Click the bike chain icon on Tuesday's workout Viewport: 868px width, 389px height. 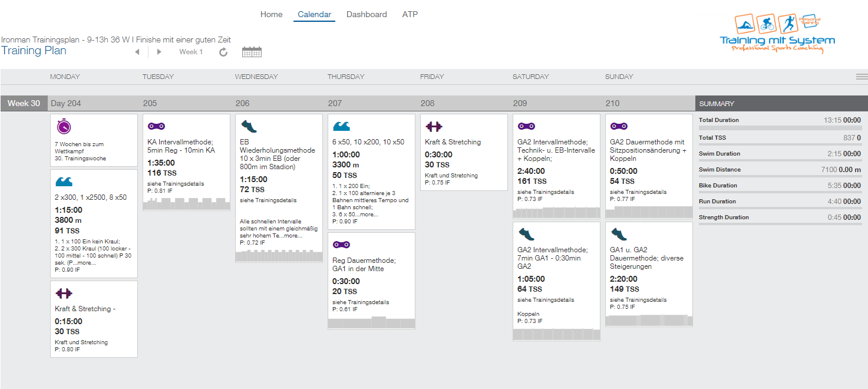coord(156,126)
